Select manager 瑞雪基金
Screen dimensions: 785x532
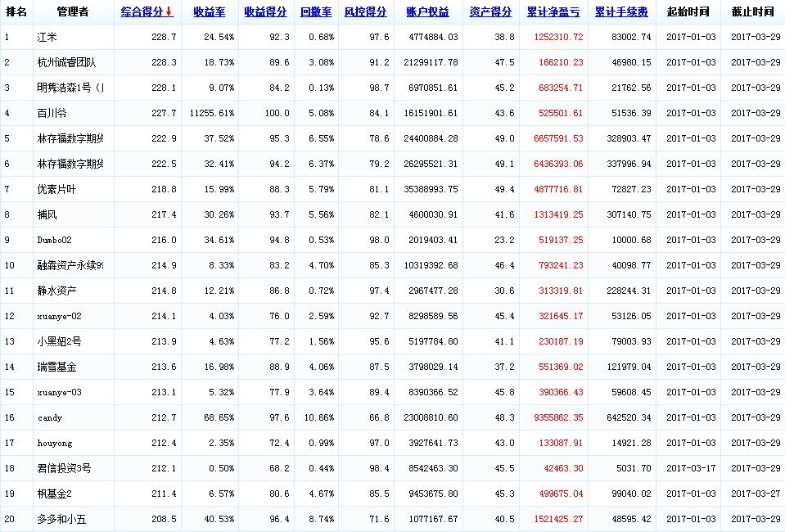point(56,367)
